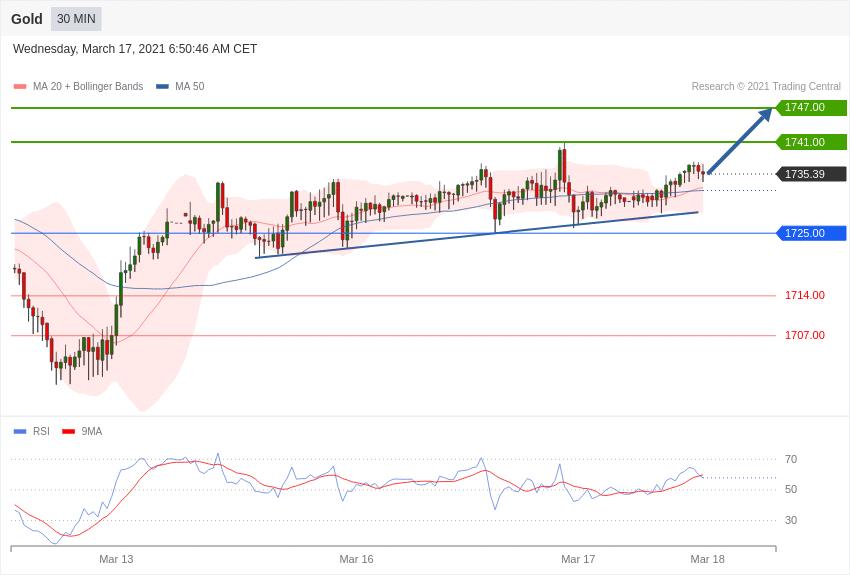Click the blue RSI legend swatch
Screen dimensions: 850x576
[x=20, y=431]
